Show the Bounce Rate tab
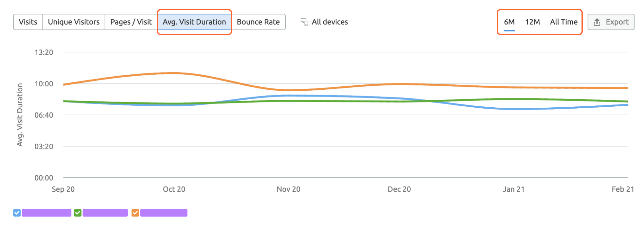The width and height of the screenshot is (644, 230). (x=258, y=22)
